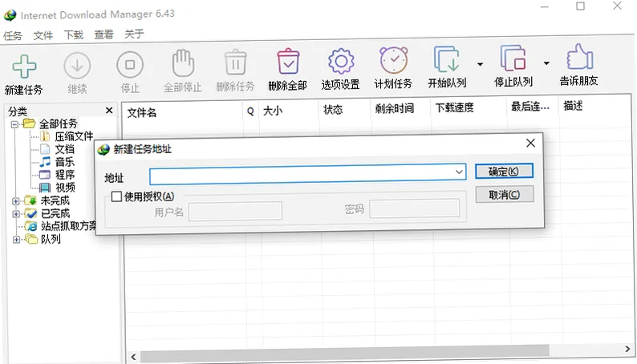The image size is (637, 364).
Task: Sort by 大小 column header
Action: [x=272, y=111]
